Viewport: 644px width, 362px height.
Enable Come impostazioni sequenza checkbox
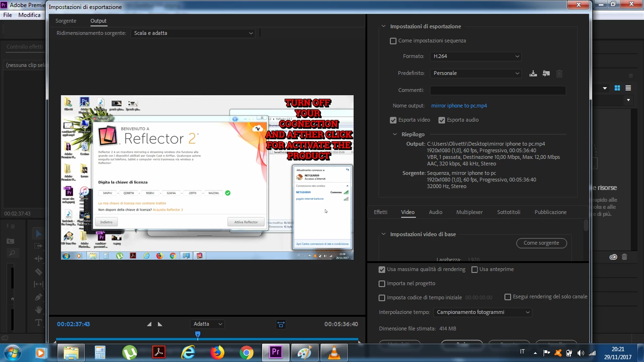coord(393,41)
